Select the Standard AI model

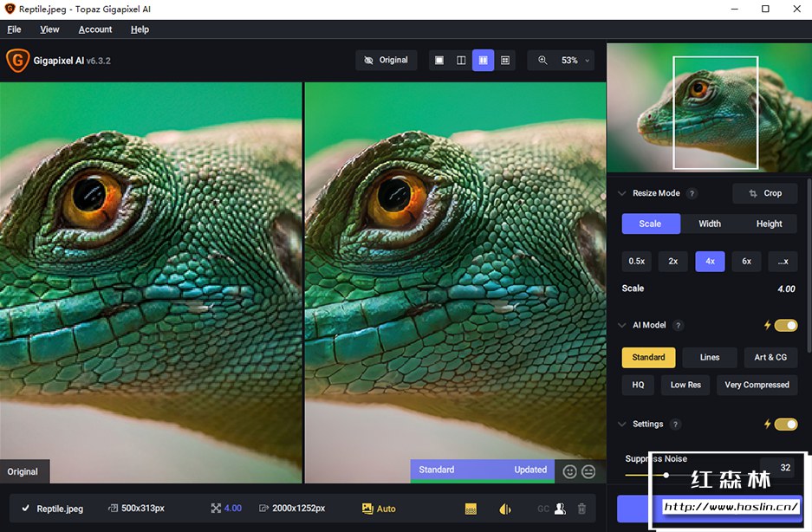(x=648, y=358)
